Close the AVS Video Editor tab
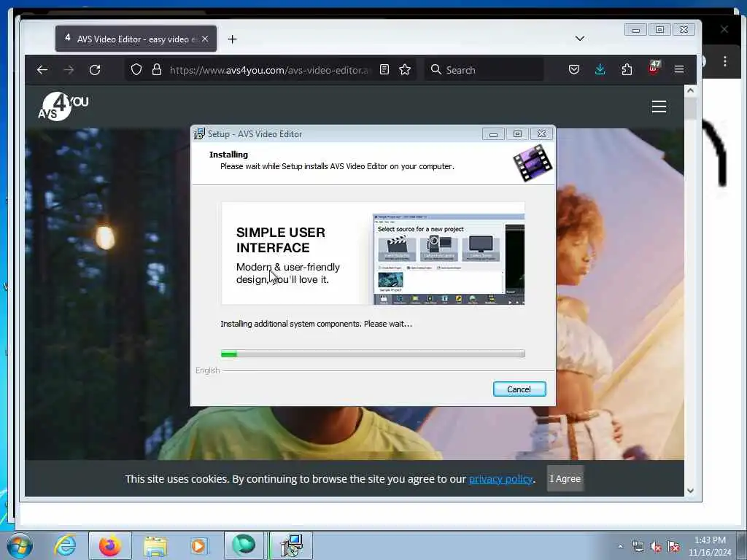Image resolution: width=747 pixels, height=560 pixels. (205, 39)
